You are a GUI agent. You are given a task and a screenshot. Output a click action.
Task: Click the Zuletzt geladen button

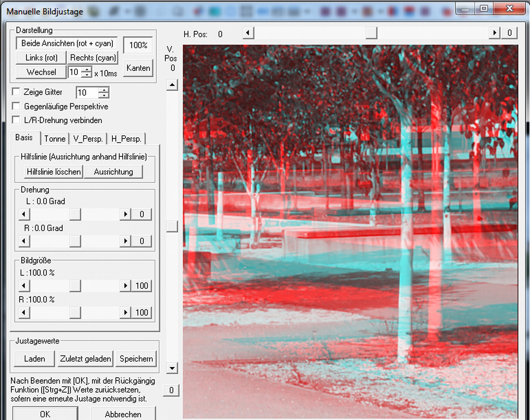point(85,359)
